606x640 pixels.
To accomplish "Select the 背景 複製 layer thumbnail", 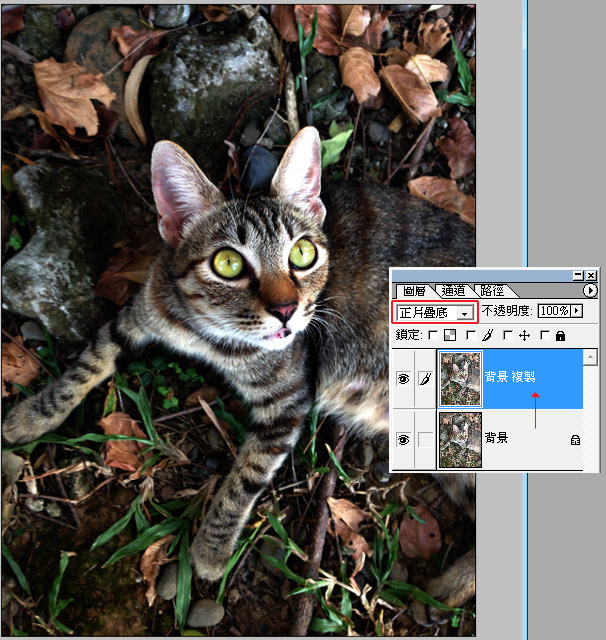I will [460, 379].
